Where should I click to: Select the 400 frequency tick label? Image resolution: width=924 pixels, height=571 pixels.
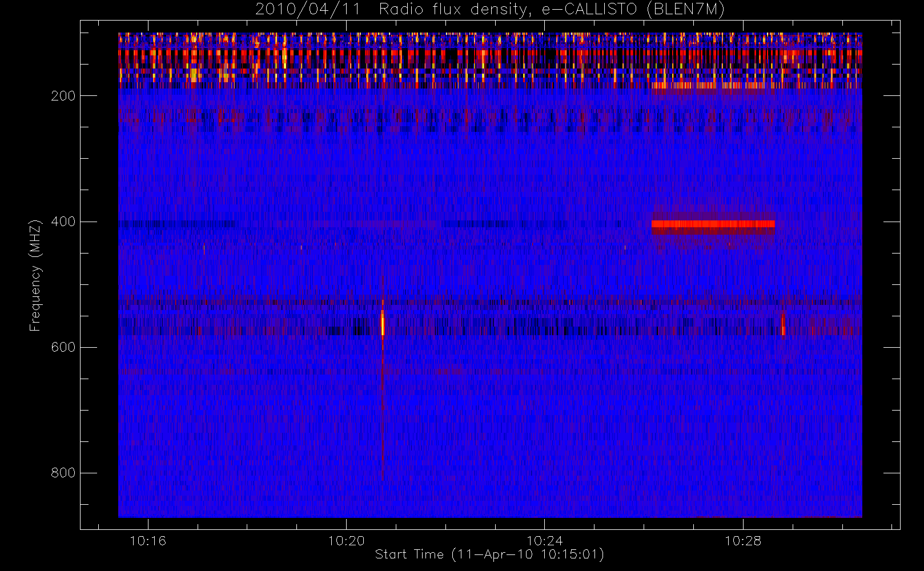pyautogui.click(x=63, y=222)
